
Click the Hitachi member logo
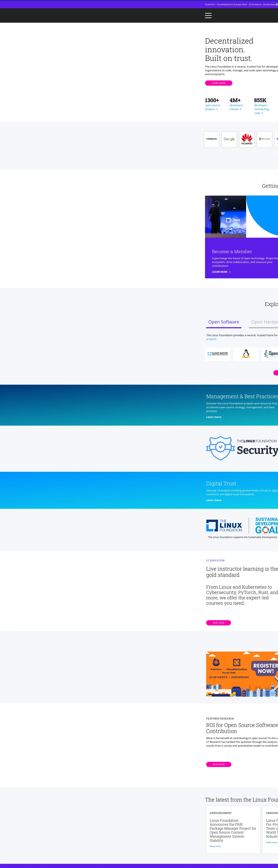212,139
